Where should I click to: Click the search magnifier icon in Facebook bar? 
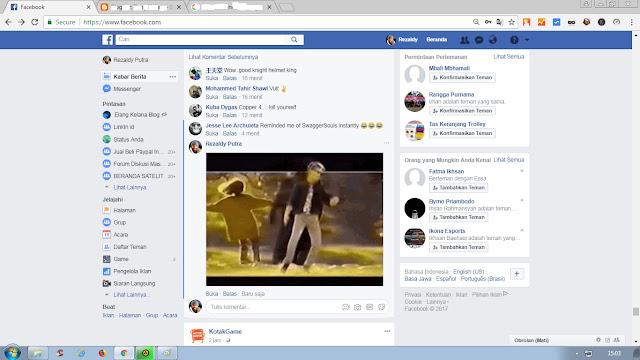294,40
